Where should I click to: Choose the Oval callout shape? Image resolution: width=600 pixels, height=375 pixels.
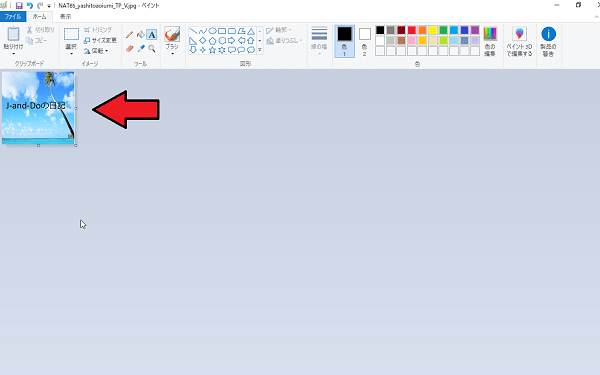(x=241, y=50)
